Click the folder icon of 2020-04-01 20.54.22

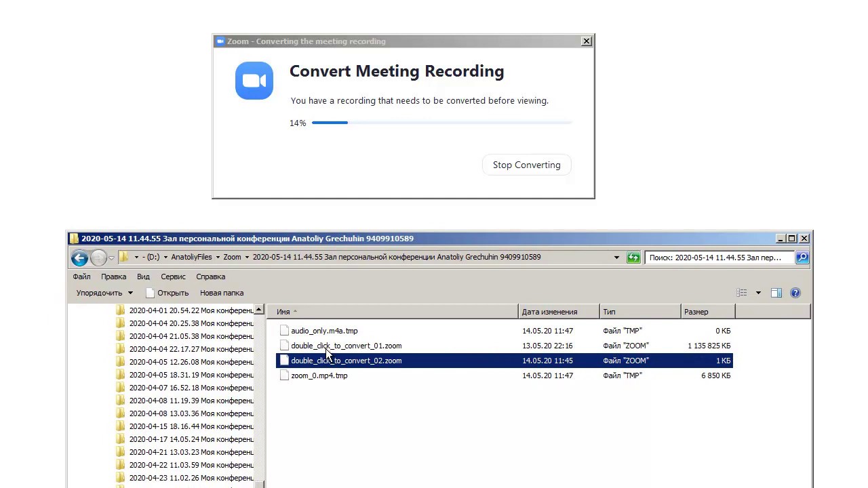121,310
